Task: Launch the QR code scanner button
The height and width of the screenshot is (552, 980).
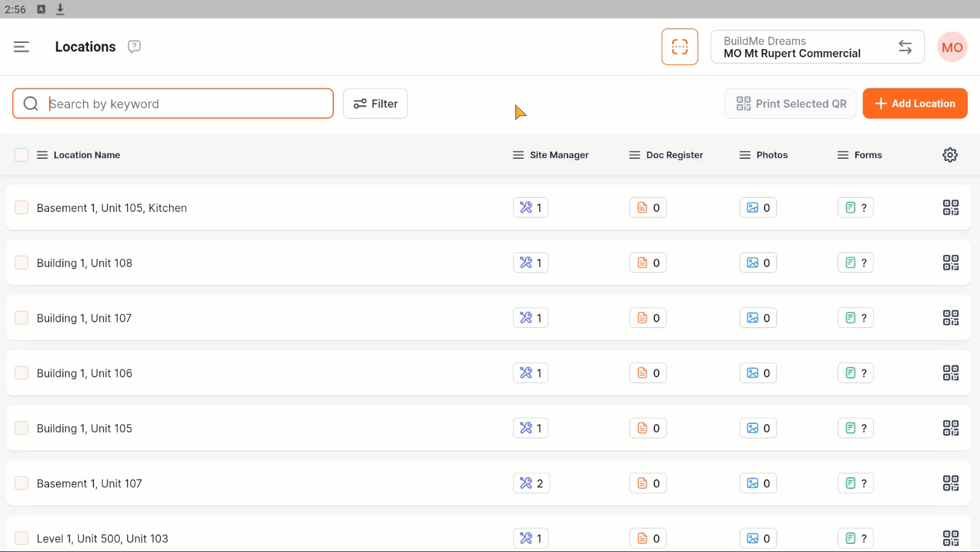Action: tap(679, 47)
